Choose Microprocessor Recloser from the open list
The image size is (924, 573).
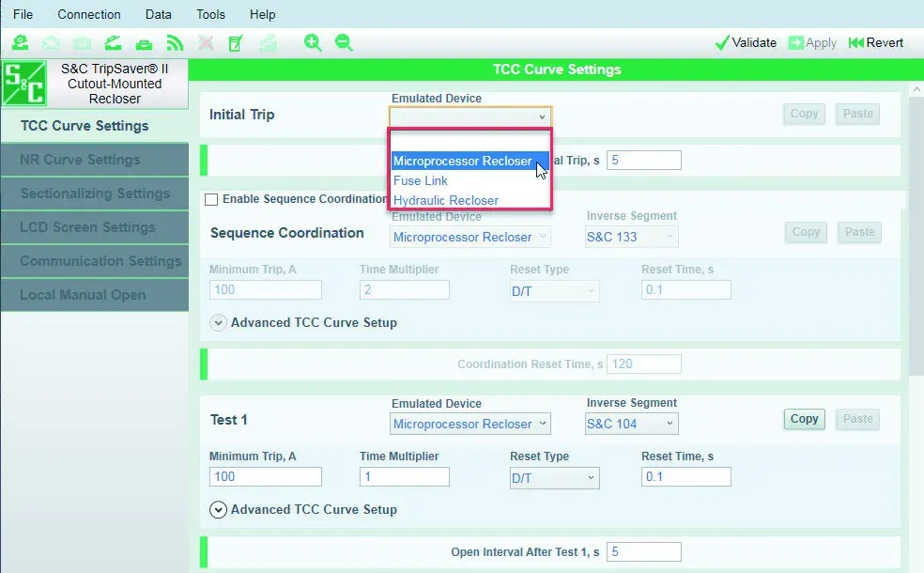[470, 161]
